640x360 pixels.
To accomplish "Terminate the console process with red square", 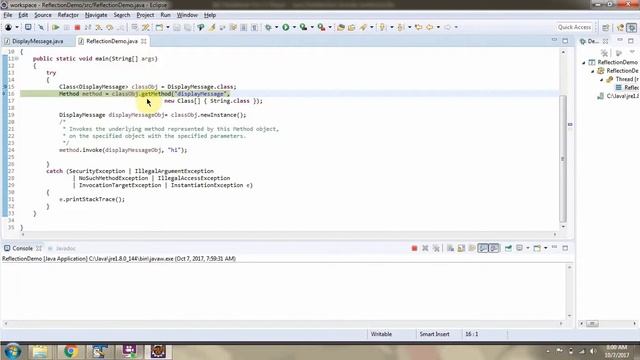I will (x=414, y=248).
